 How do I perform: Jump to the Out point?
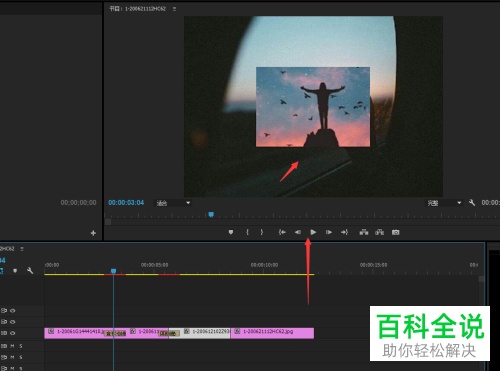pos(344,232)
